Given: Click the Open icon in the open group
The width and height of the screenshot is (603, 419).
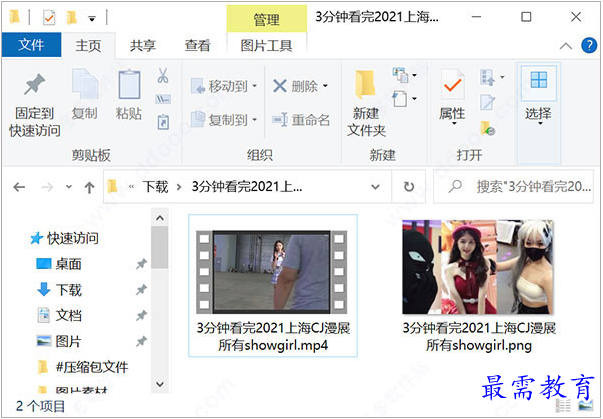Looking at the screenshot, I should (487, 78).
